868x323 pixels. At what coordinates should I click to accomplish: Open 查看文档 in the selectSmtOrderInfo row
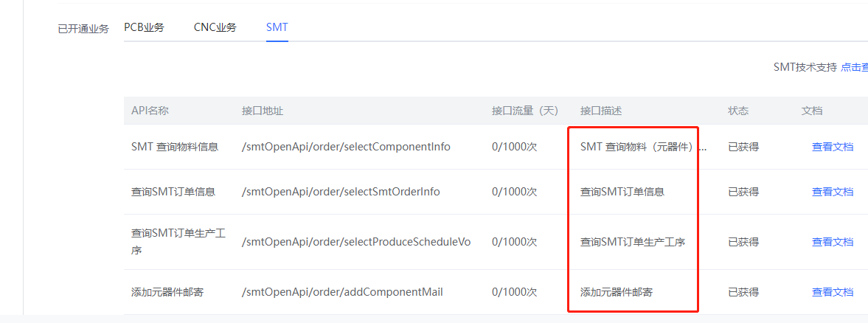(832, 192)
